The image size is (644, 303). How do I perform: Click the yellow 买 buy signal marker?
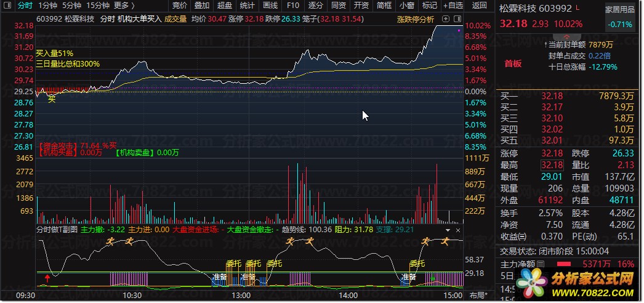(x=52, y=99)
